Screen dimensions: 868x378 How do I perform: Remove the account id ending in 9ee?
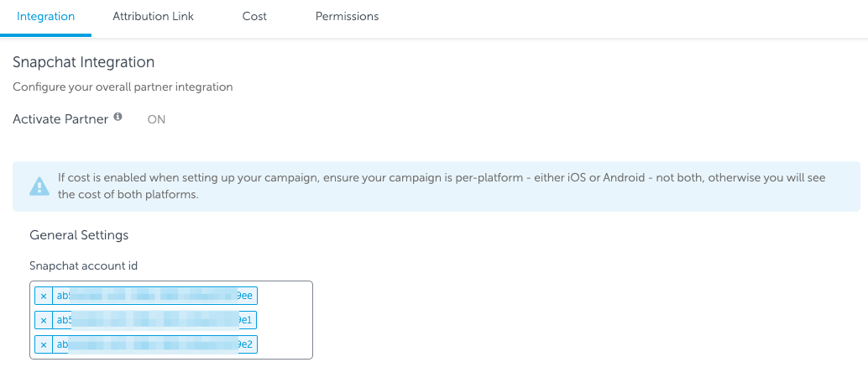pos(44,296)
